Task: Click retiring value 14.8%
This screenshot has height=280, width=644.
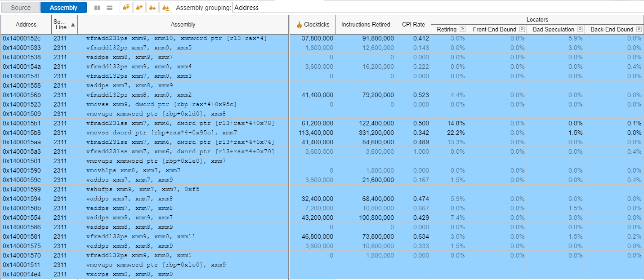Action: [x=456, y=124]
